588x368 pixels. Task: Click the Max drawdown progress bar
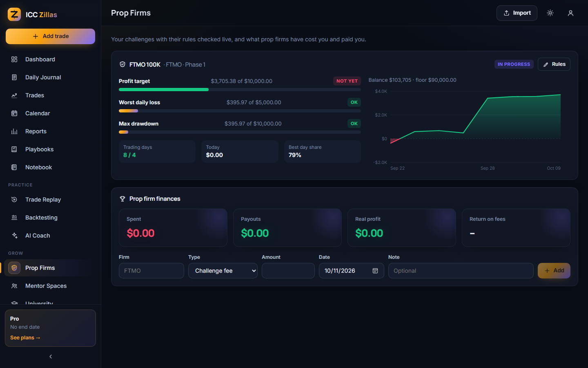pos(240,132)
